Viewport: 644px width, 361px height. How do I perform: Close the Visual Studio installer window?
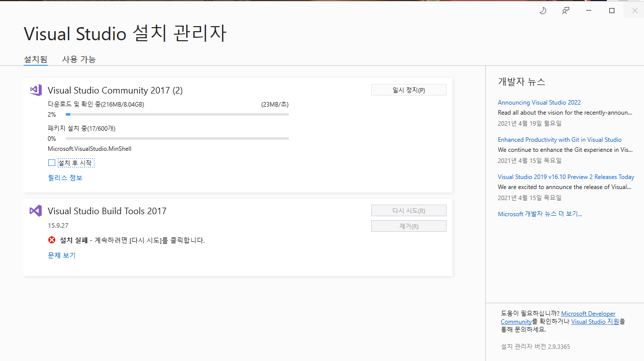point(634,11)
